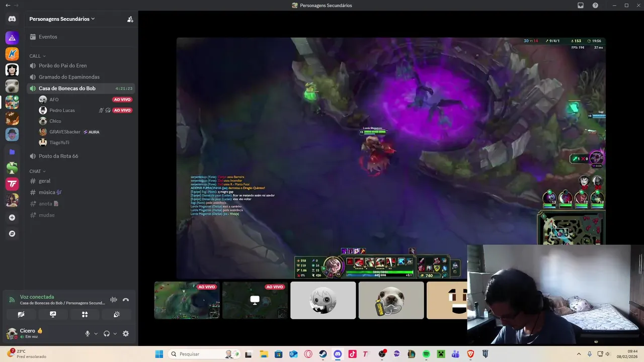Toggle noise suppression waveform icon

114,300
